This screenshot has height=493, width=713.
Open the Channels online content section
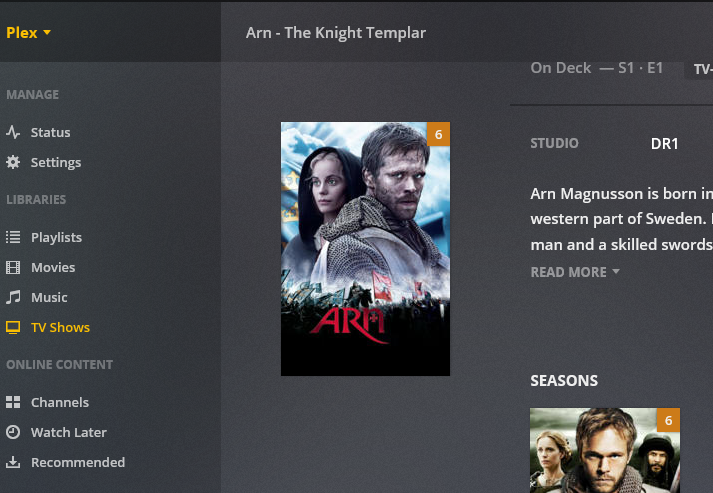(x=60, y=402)
